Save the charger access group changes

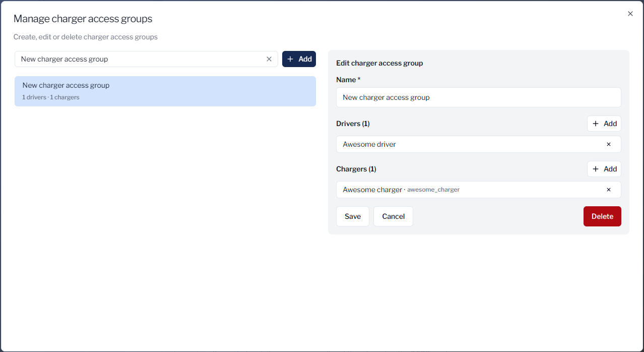(352, 216)
